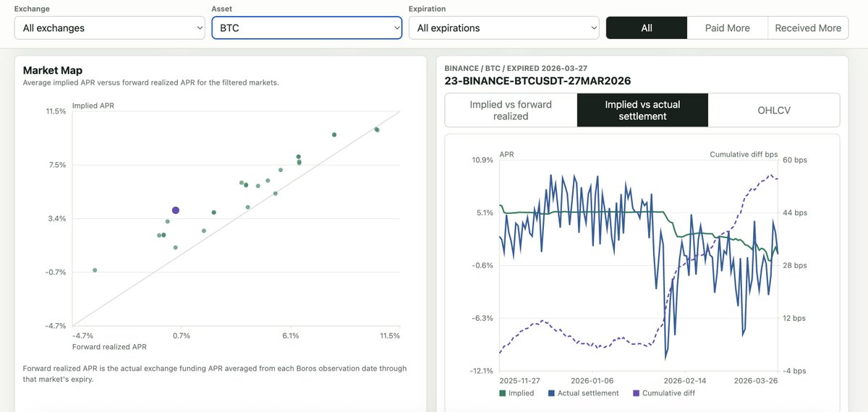Switch to Implied vs actual settlement tab
868x412 pixels.
643,110
